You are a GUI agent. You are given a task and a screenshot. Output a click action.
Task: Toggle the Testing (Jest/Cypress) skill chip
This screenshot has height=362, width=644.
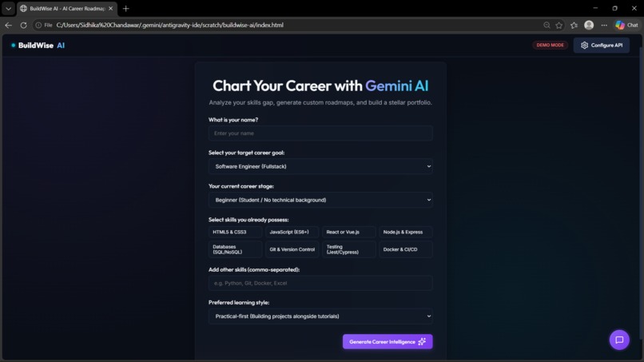point(348,249)
